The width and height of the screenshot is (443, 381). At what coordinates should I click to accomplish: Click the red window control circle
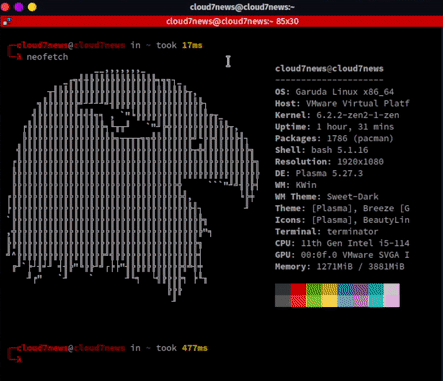tap(5, 7)
